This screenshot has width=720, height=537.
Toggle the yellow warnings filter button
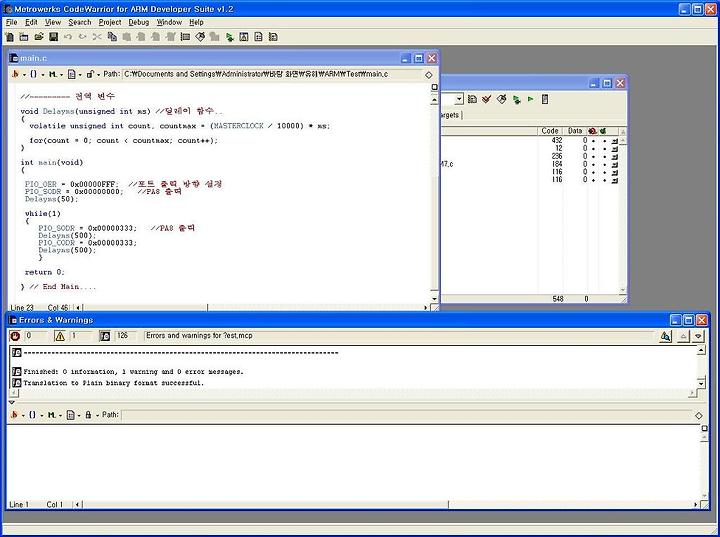60,336
